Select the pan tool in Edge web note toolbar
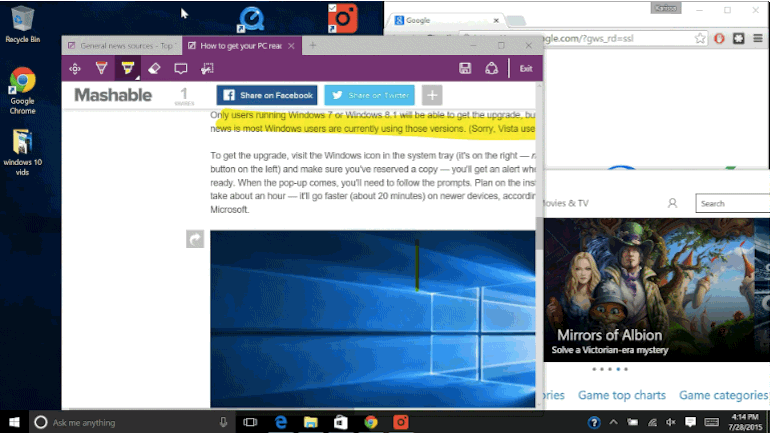This screenshot has height=433, width=770. pyautogui.click(x=75, y=69)
